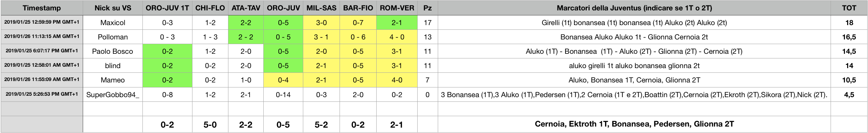Viewport: 868px width, 133px height.
Task: Select Paolo Bosco's green 0-2 prediction
Action: [167, 51]
